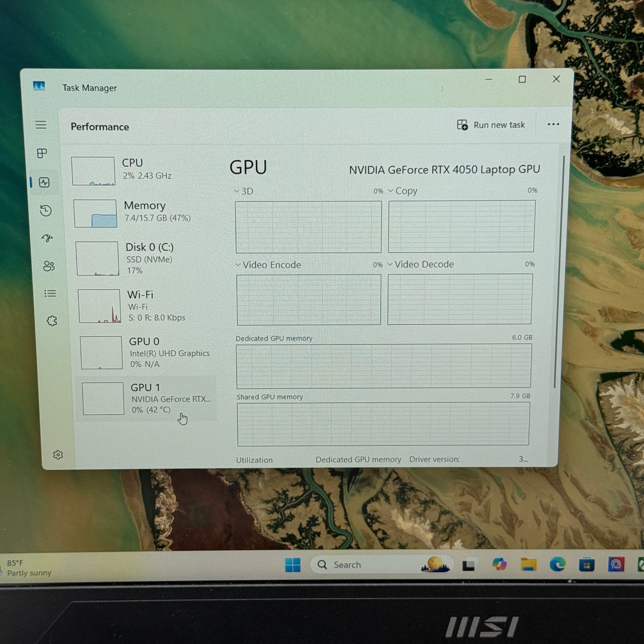The image size is (644, 644).
Task: Click the Memory mini graph thumbnail
Action: coord(95,213)
